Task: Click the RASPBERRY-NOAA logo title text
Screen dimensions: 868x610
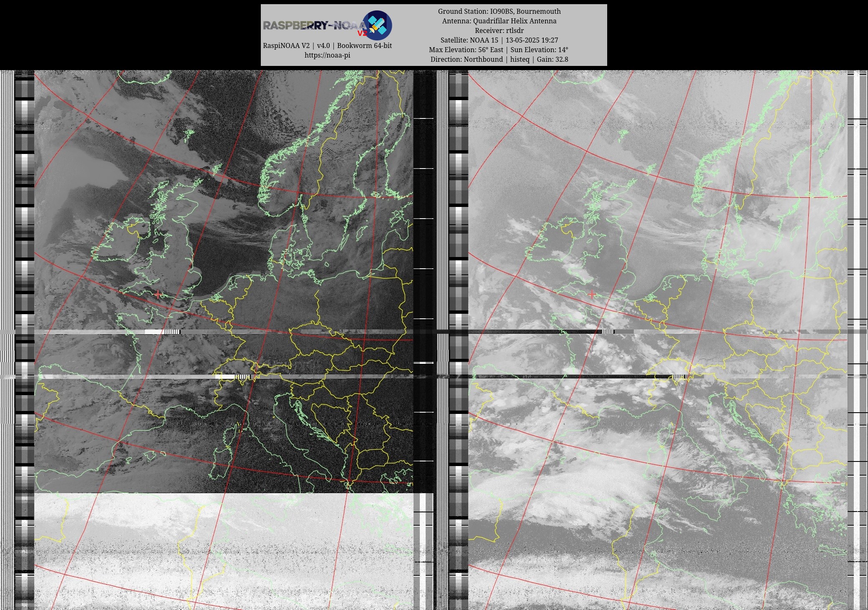Action: click(x=315, y=25)
